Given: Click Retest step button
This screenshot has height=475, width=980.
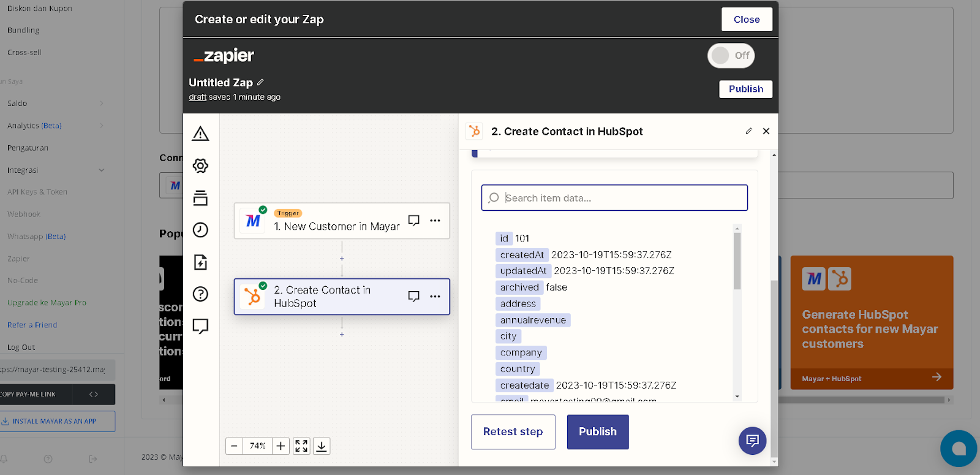Looking at the screenshot, I should [x=513, y=432].
